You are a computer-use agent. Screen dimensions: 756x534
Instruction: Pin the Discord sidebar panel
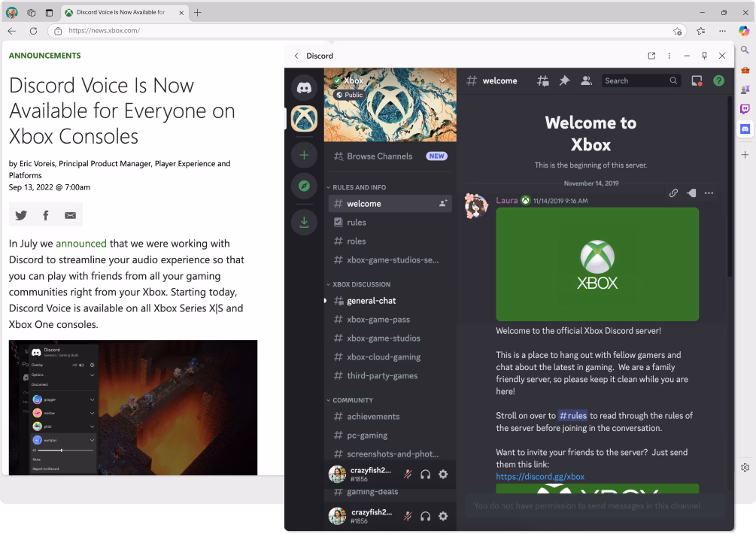pyautogui.click(x=704, y=56)
